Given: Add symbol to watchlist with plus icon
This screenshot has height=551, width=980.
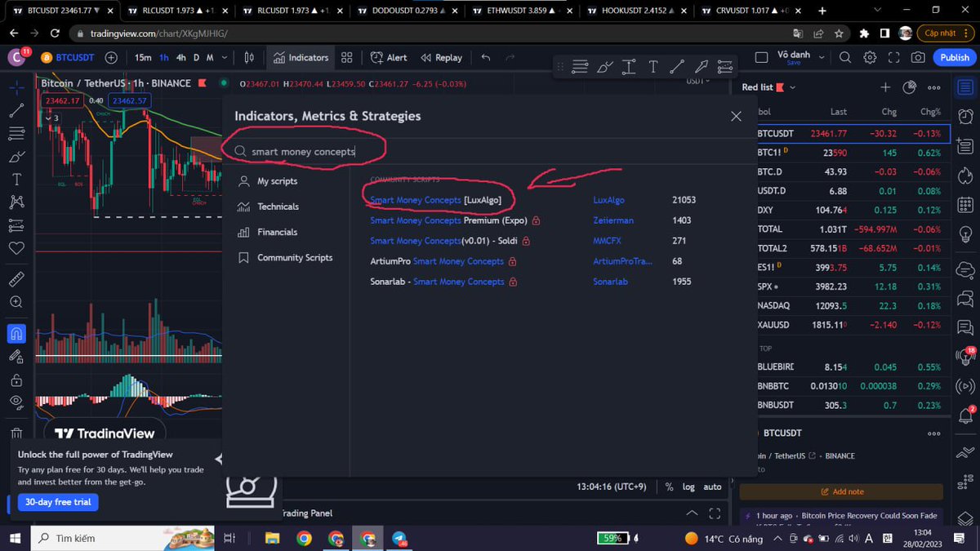Looking at the screenshot, I should pos(885,87).
